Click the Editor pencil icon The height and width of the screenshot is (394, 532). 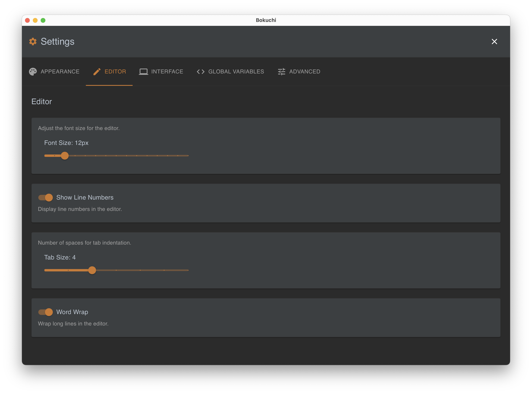pos(97,71)
